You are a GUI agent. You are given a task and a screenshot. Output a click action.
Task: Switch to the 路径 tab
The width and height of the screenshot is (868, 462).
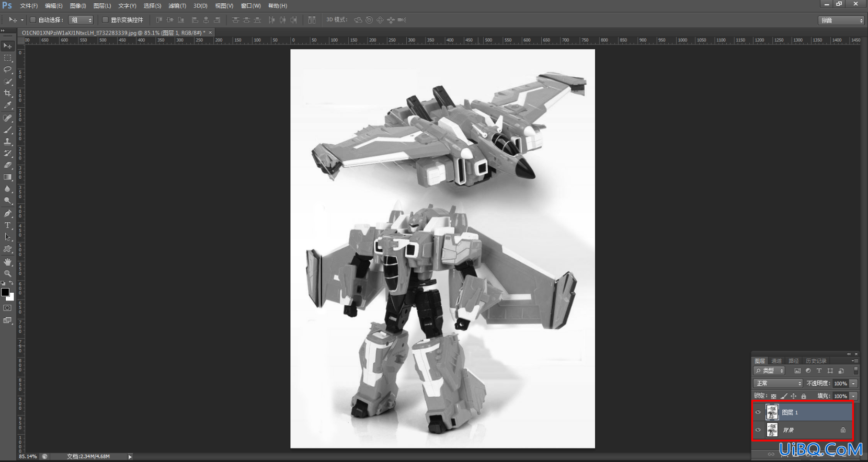[794, 361]
